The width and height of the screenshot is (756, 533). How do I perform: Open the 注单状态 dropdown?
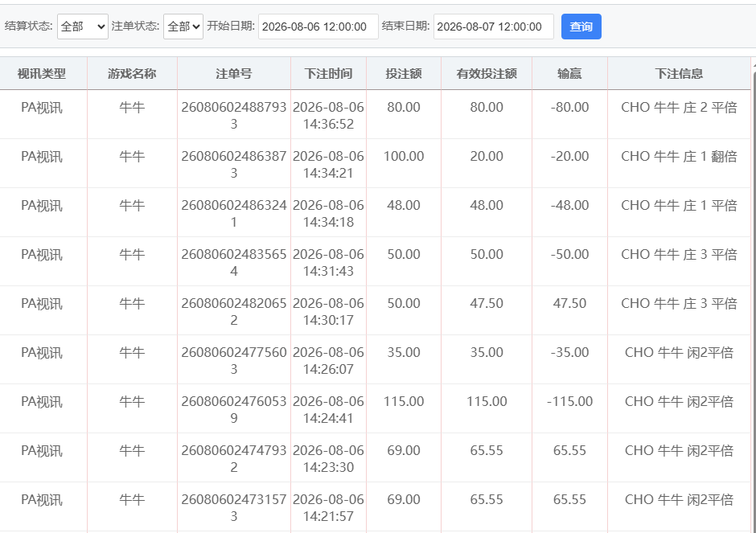[183, 27]
